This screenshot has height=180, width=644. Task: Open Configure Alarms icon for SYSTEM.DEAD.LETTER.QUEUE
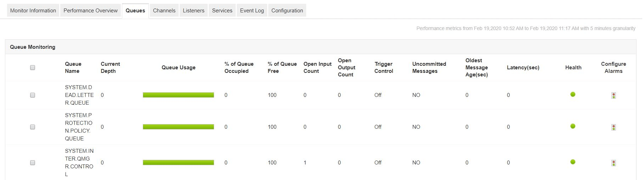coord(614,95)
